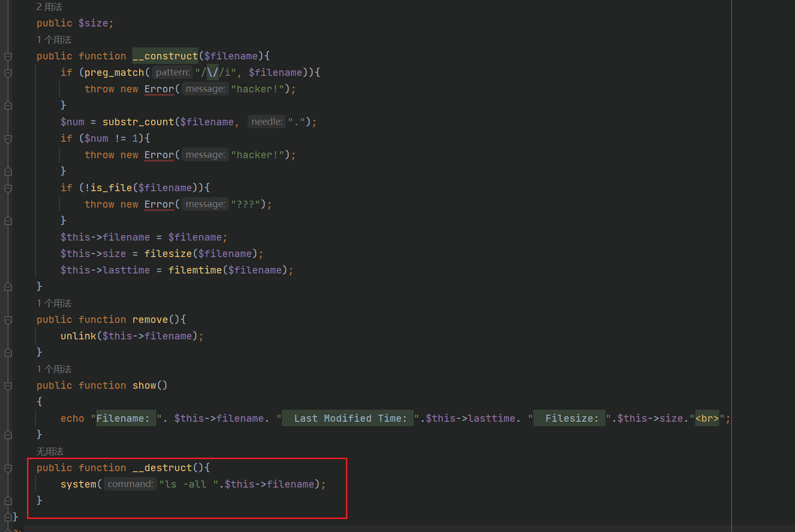This screenshot has height=532, width=795.
Task: Click the echo keyword in show()
Action: tap(72, 419)
